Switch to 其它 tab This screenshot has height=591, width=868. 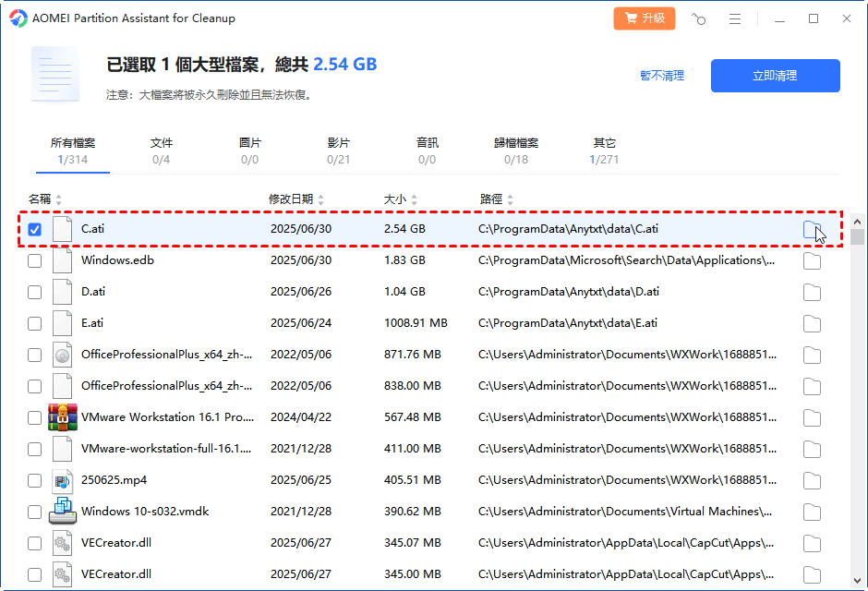(604, 151)
